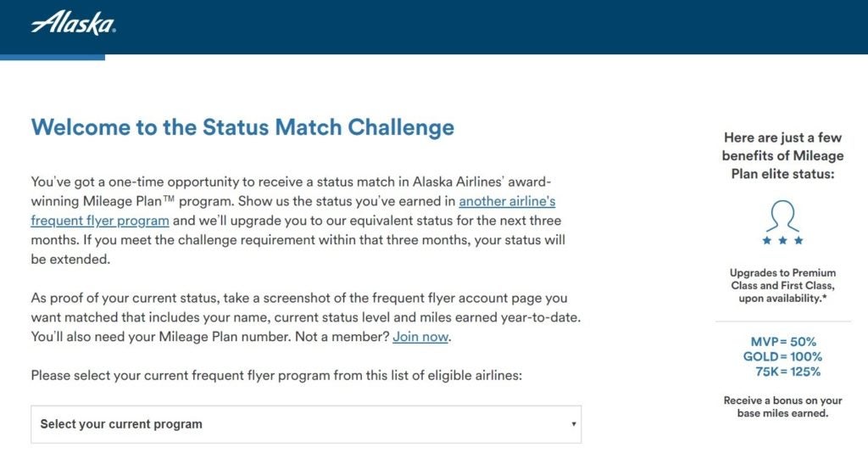Select the "75K = 125%" bonus line

pos(787,372)
